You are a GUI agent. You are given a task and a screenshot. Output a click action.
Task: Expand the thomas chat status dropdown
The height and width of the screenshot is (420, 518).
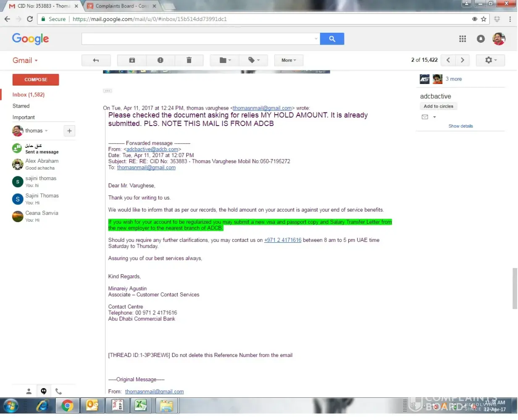click(x=46, y=131)
